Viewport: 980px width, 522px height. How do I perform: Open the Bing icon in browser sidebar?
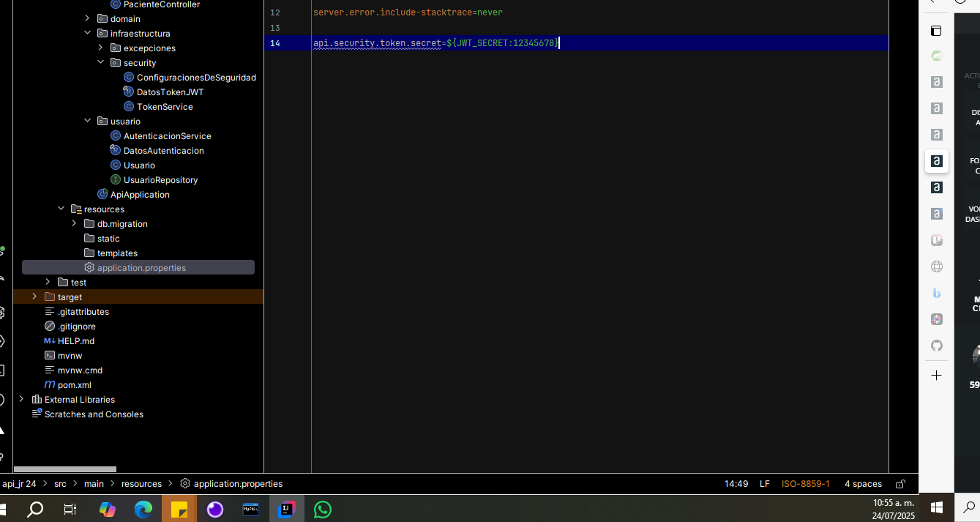click(x=936, y=293)
